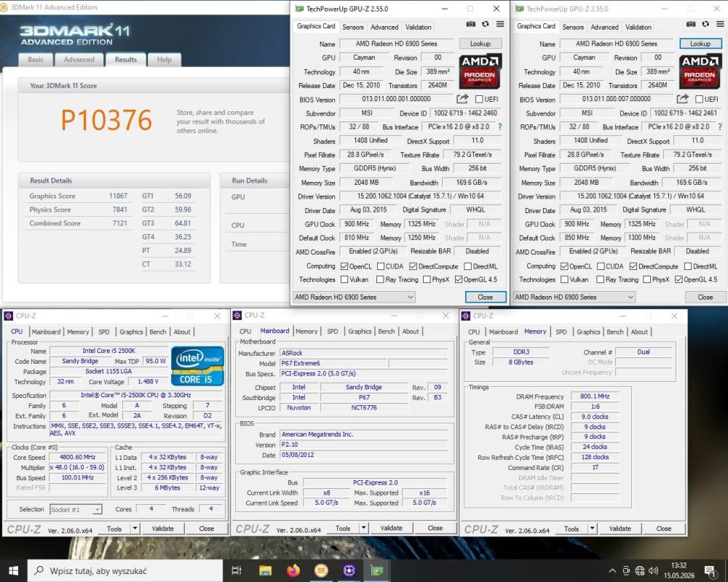This screenshot has width=728, height=582.
Task: Toggle the OpenCL checkbox in the left GPU-Z window
Action: [344, 266]
